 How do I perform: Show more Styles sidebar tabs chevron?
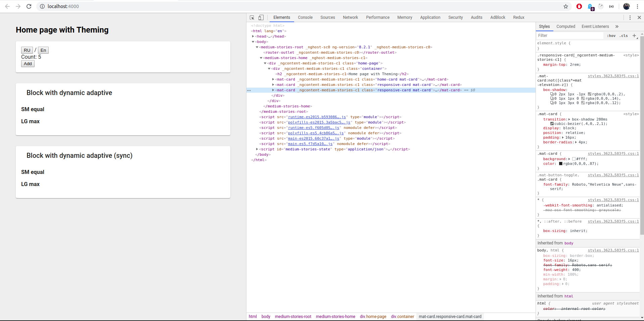coord(617,27)
